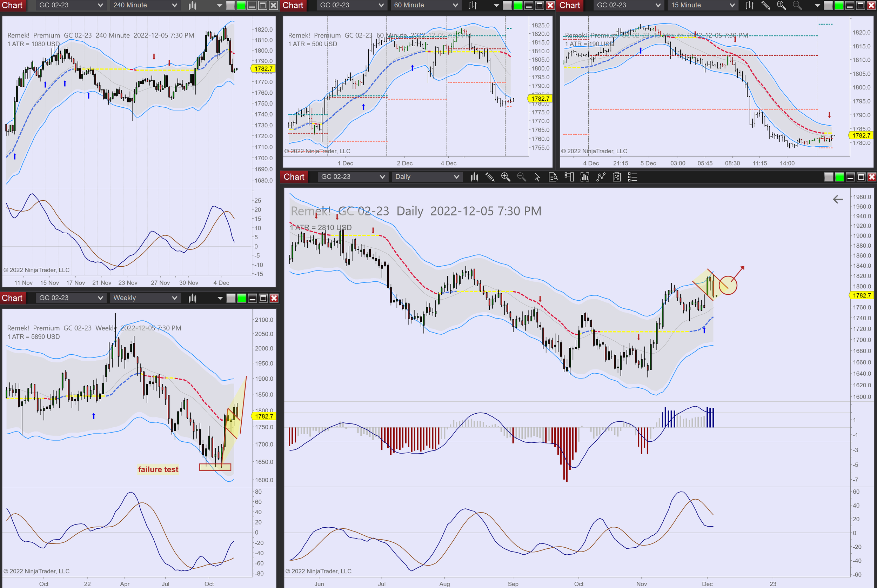Click the 1782.7 price marker on Daily axis
Viewport: 877px width, 588px height.
click(x=861, y=295)
